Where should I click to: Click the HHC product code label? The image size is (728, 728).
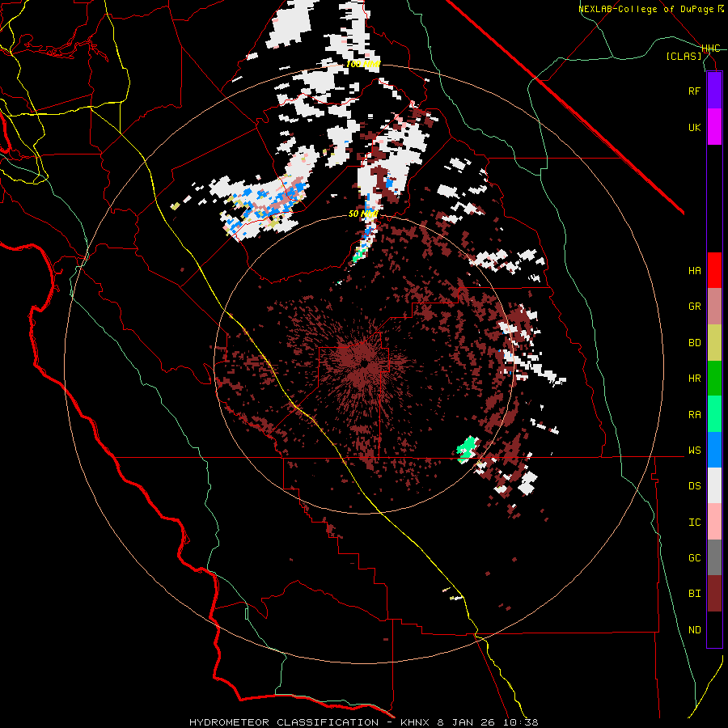point(710,49)
